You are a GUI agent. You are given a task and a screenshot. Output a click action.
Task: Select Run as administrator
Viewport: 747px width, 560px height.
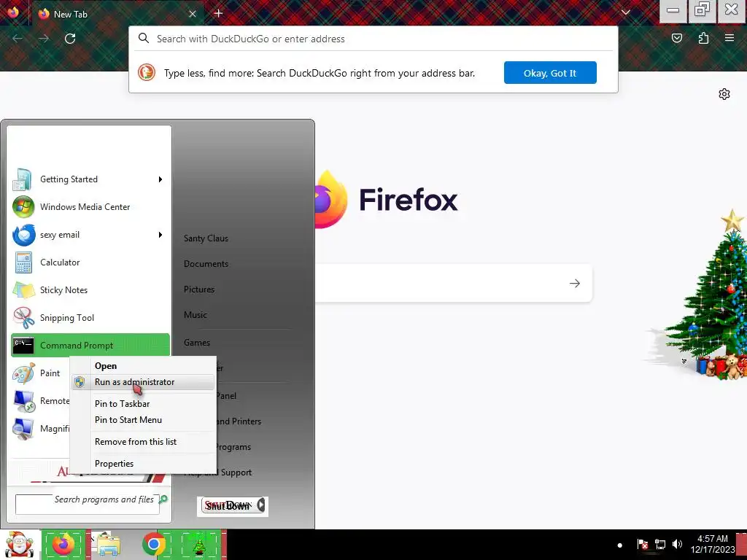[x=143, y=382]
